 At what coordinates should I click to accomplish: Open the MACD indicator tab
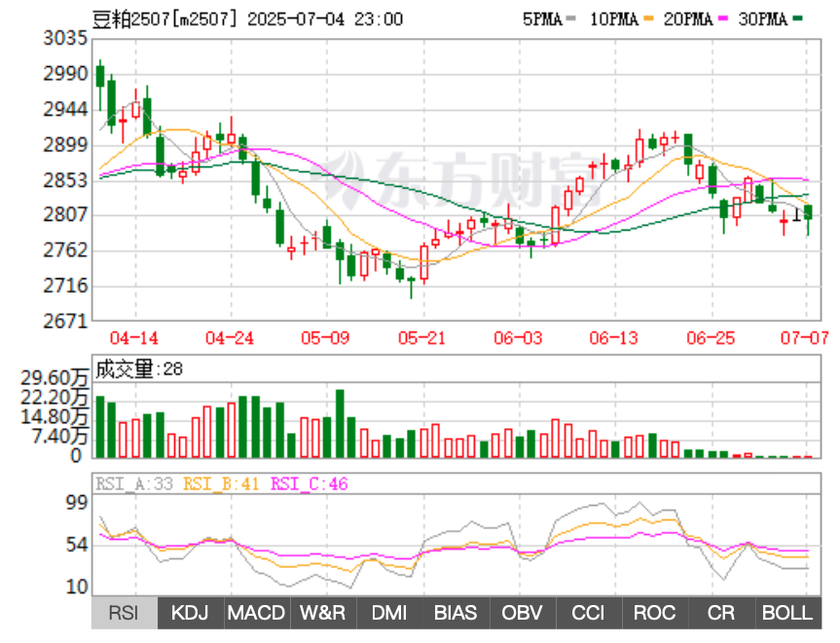257,613
